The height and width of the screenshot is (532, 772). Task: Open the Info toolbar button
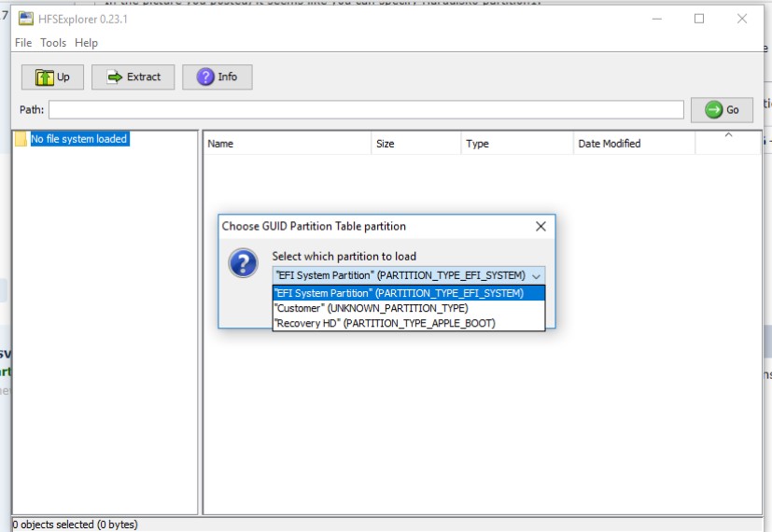click(218, 77)
